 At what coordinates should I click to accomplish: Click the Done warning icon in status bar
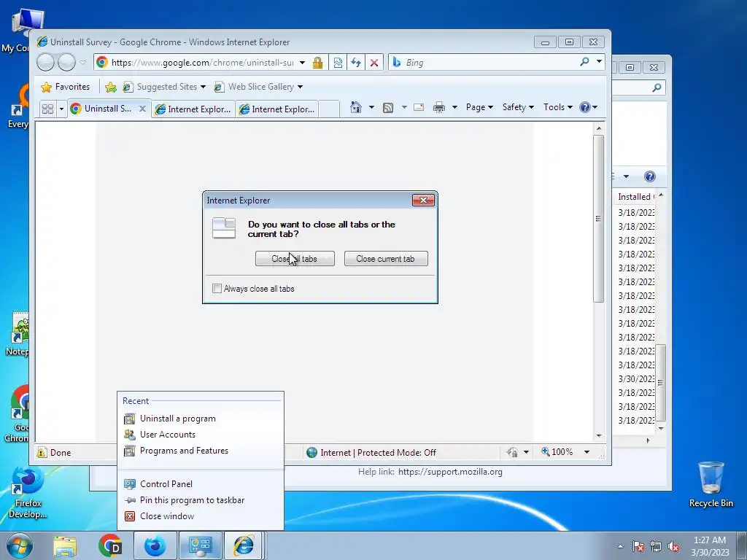(x=42, y=452)
